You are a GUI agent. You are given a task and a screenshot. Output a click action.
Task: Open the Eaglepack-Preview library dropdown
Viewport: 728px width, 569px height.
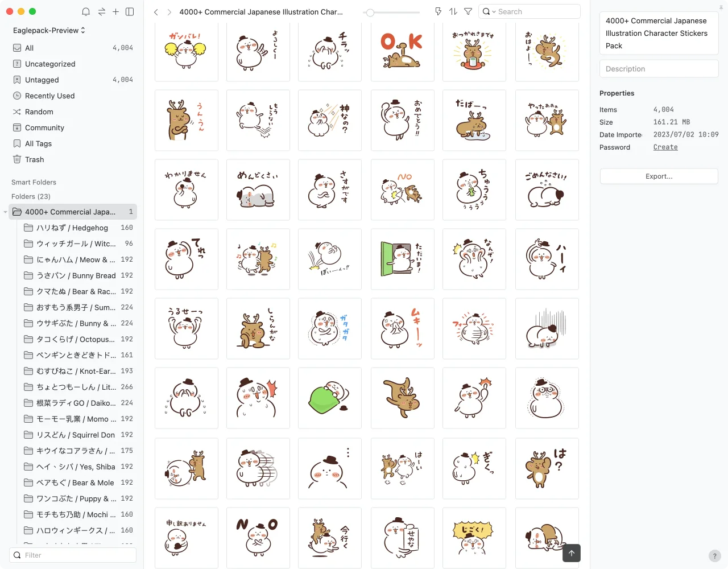click(x=49, y=30)
